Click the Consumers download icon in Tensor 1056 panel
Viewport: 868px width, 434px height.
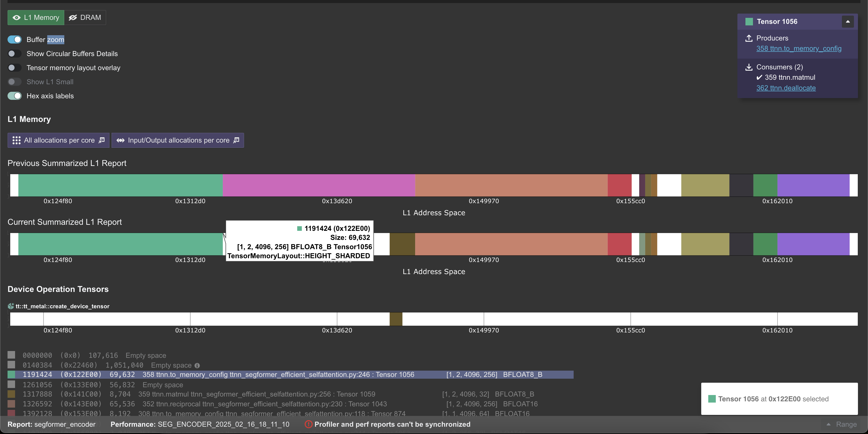(749, 67)
